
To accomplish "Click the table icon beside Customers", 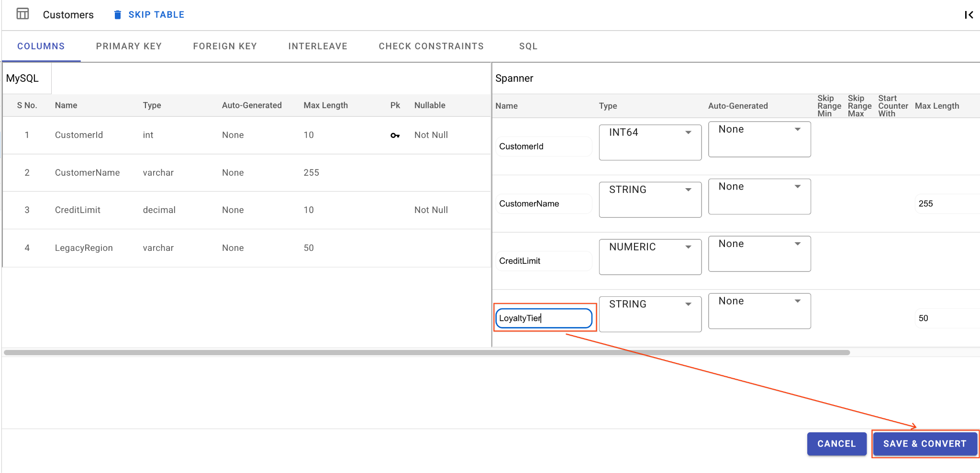I will [x=22, y=14].
